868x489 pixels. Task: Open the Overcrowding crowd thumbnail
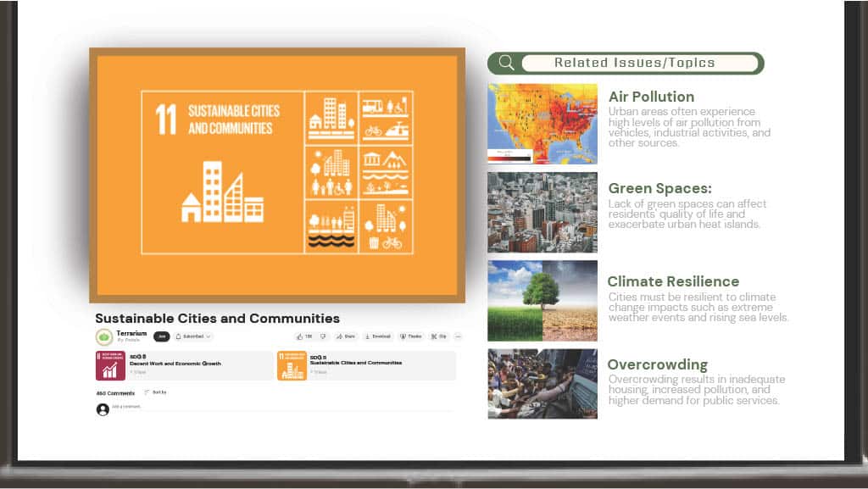pos(542,384)
